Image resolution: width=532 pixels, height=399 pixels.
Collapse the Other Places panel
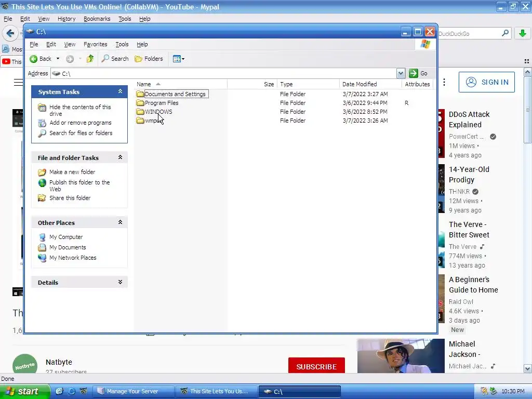click(120, 222)
